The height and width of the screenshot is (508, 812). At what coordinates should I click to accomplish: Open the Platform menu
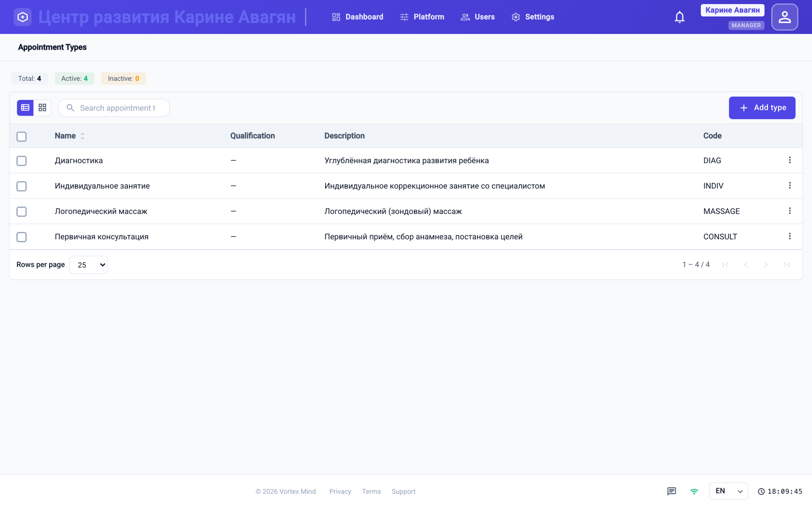(422, 17)
